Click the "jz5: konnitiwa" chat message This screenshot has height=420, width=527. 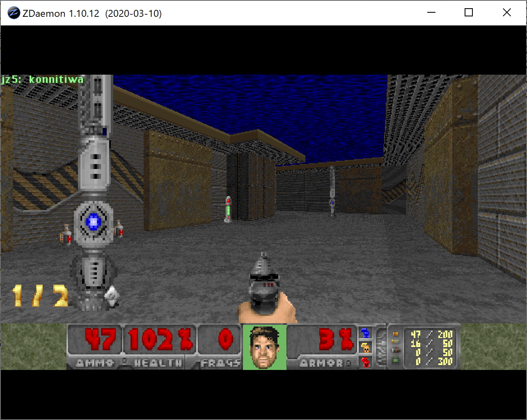point(42,79)
